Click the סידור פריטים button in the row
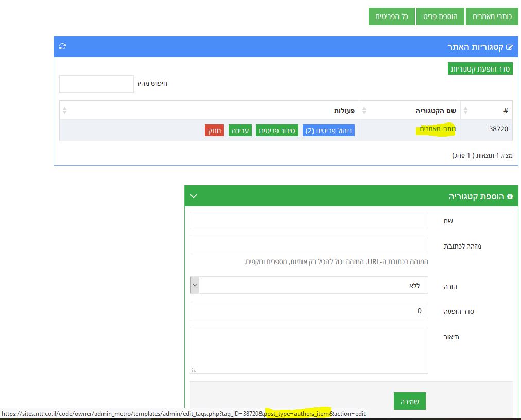Image resolution: width=521 pixels, height=420 pixels. (x=277, y=131)
